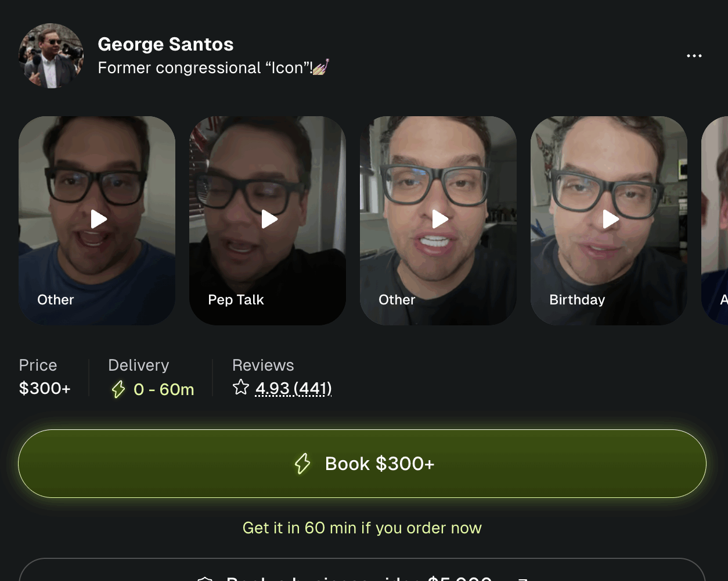The width and height of the screenshot is (728, 581).
Task: Click the partially visible business video button
Action: [x=362, y=572]
